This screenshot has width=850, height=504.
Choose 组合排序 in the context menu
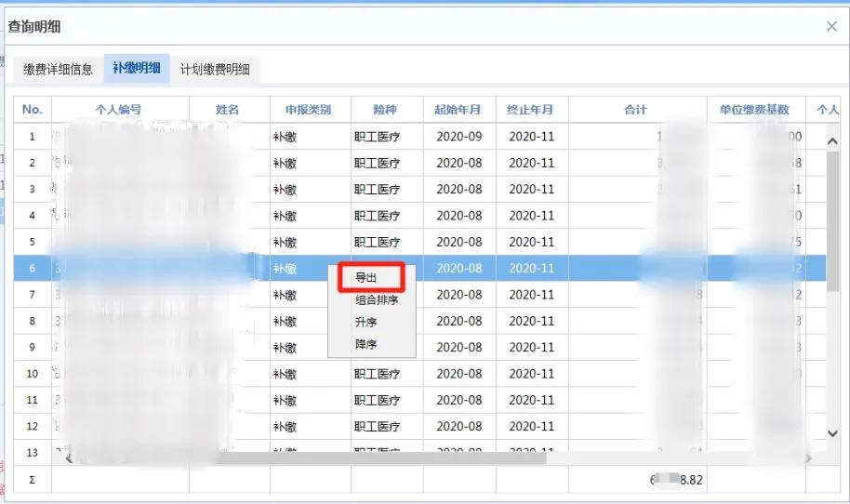[377, 299]
